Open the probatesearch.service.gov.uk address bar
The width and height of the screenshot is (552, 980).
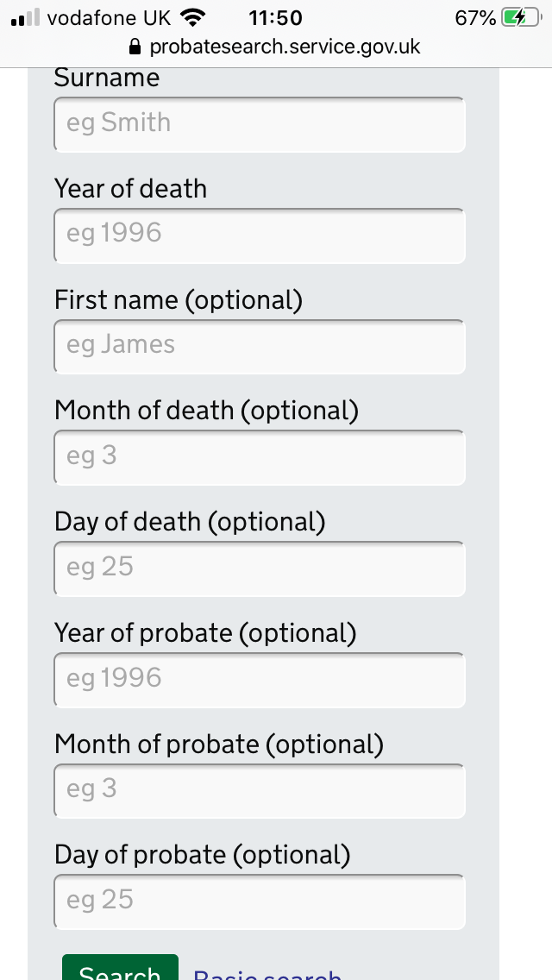click(x=276, y=47)
